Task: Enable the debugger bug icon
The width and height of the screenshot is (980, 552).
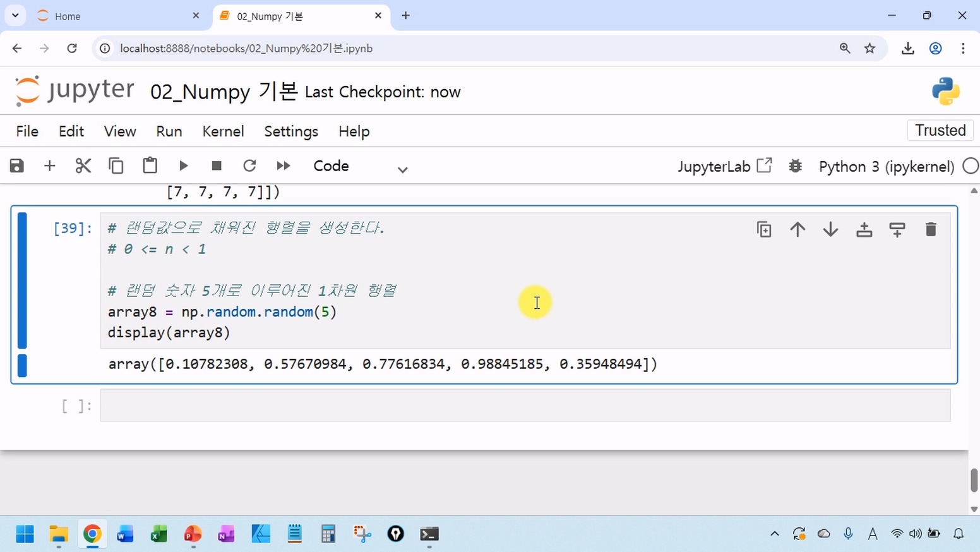Action: click(796, 166)
